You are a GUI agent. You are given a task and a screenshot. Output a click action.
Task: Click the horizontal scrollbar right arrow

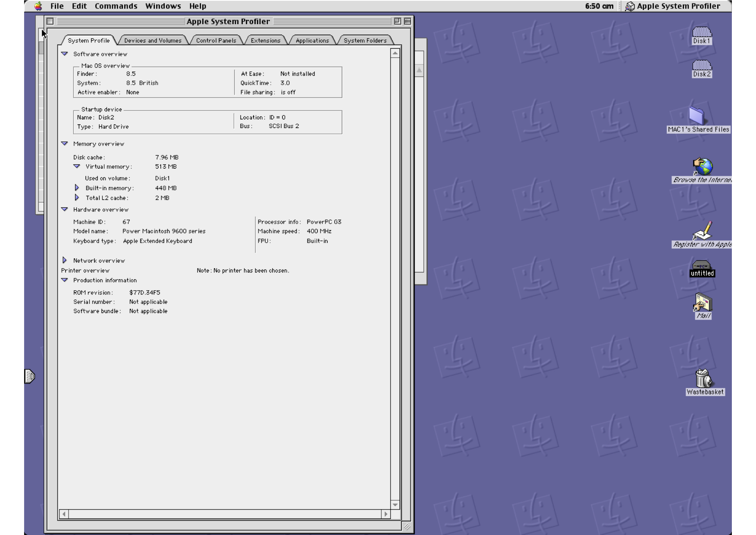(386, 514)
